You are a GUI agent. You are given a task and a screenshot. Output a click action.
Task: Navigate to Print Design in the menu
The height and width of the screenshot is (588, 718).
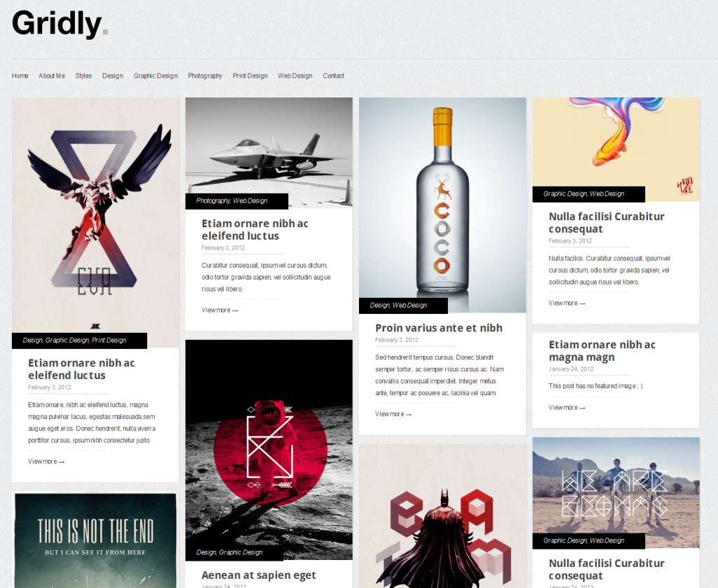[250, 76]
